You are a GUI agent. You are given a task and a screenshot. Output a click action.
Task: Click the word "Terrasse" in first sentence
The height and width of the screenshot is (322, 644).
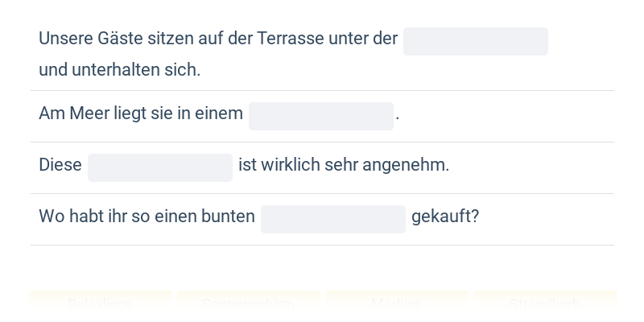[290, 39]
